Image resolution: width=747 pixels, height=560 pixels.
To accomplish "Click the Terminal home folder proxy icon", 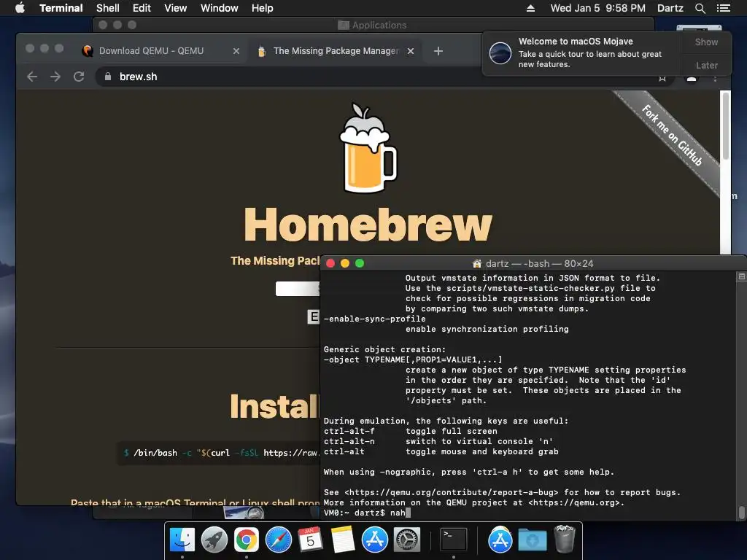I will point(477,263).
